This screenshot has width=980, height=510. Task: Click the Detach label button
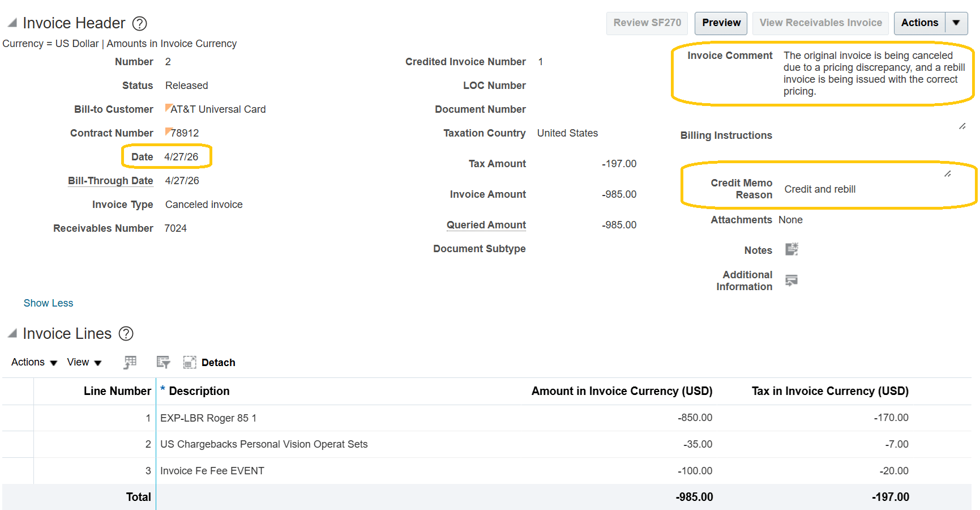click(x=218, y=363)
